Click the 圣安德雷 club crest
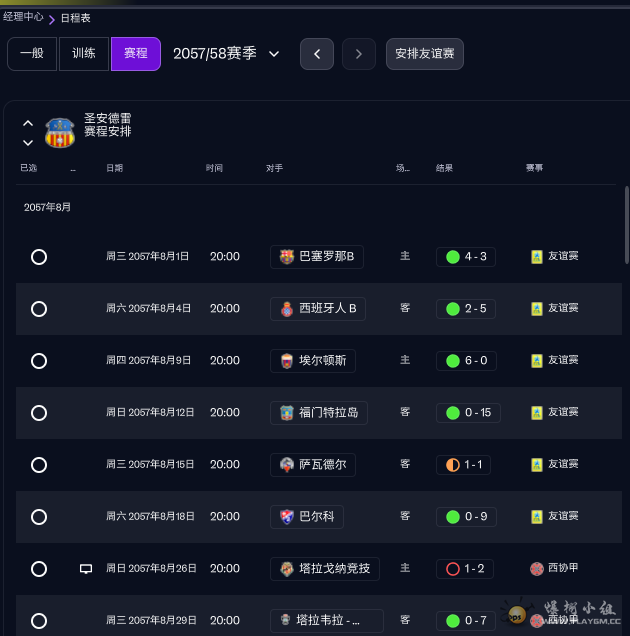630x636 pixels. click(60, 133)
